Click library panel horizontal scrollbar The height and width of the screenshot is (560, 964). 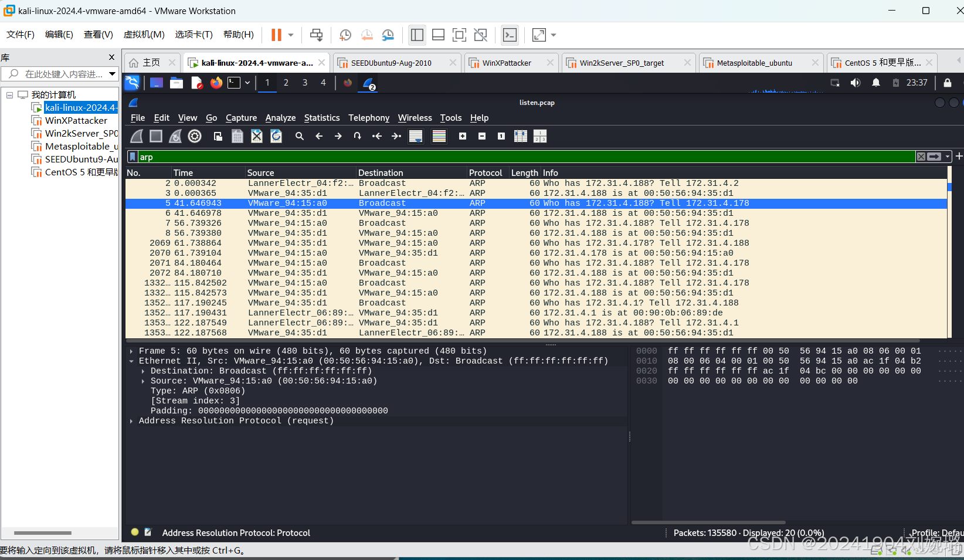tap(43, 533)
